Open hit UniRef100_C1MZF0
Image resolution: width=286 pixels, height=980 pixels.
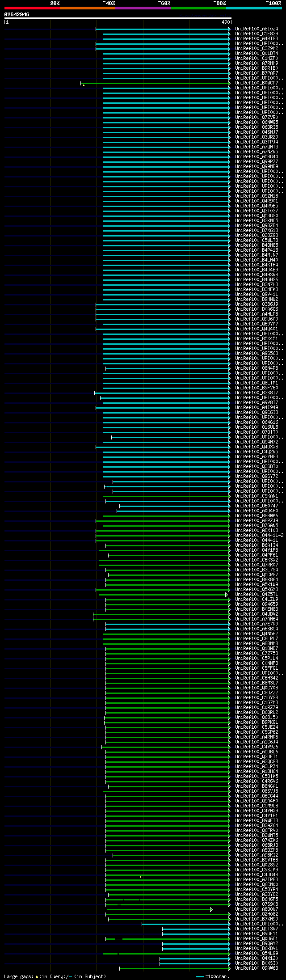tap(257, 59)
